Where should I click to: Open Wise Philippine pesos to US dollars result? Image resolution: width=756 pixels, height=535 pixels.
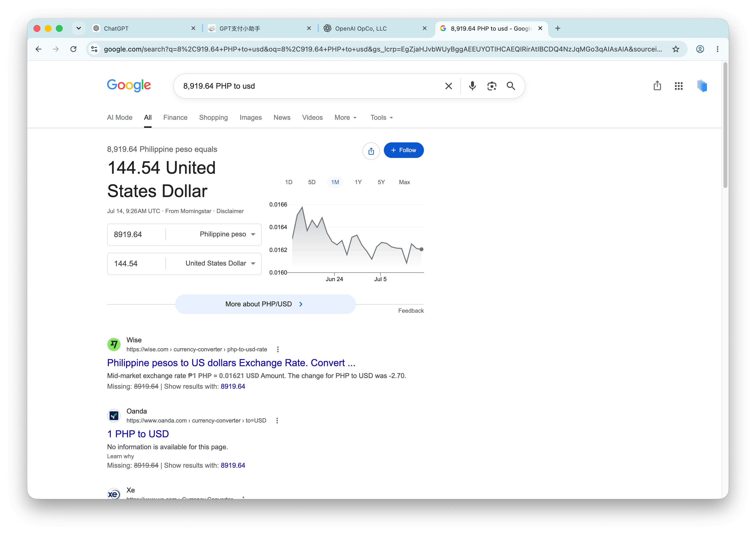pos(231,363)
